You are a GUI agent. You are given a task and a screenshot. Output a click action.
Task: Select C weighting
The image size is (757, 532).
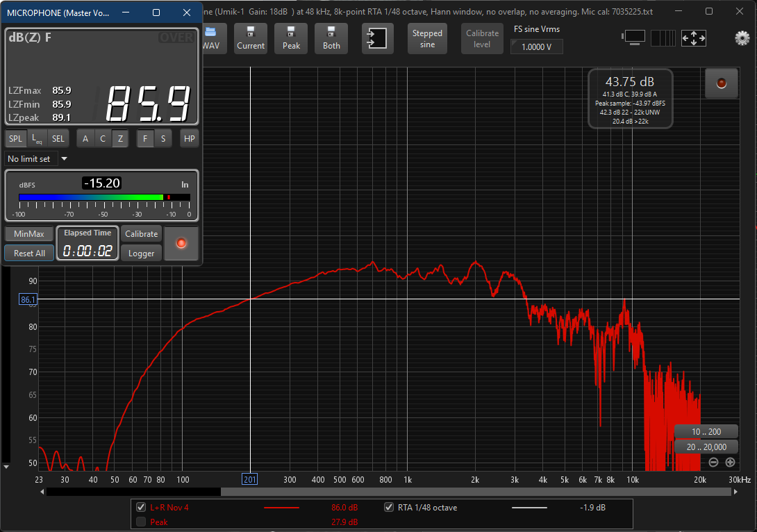(103, 138)
